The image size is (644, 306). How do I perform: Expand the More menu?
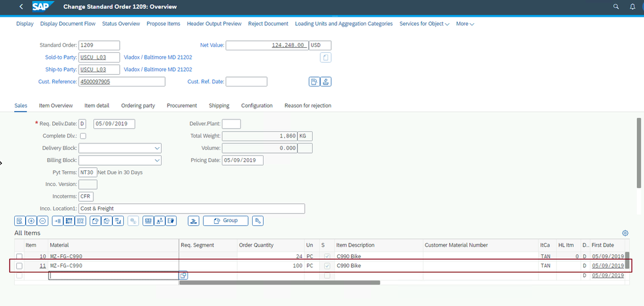pyautogui.click(x=465, y=24)
